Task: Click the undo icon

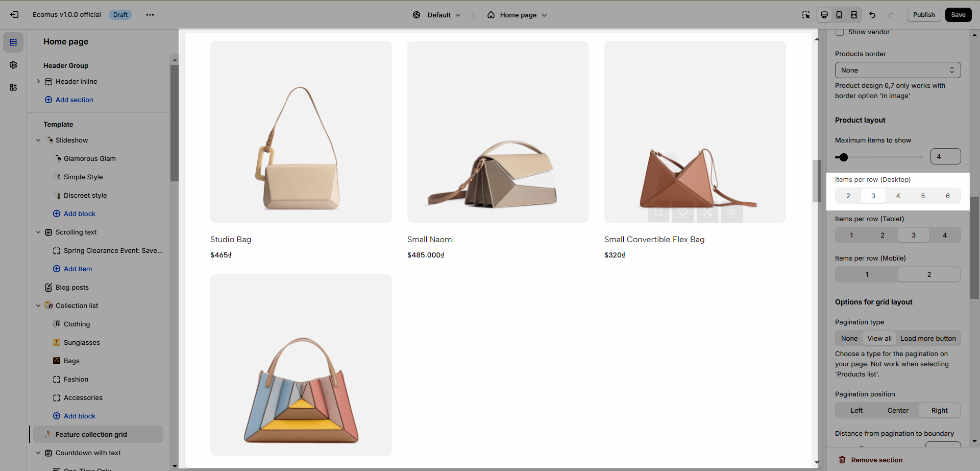Action: tap(872, 15)
